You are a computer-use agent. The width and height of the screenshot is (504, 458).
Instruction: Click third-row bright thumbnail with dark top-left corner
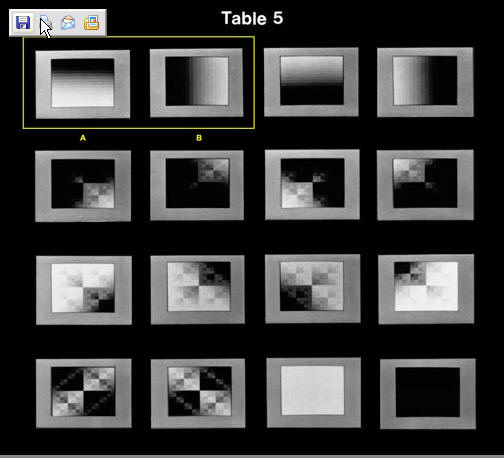426,289
